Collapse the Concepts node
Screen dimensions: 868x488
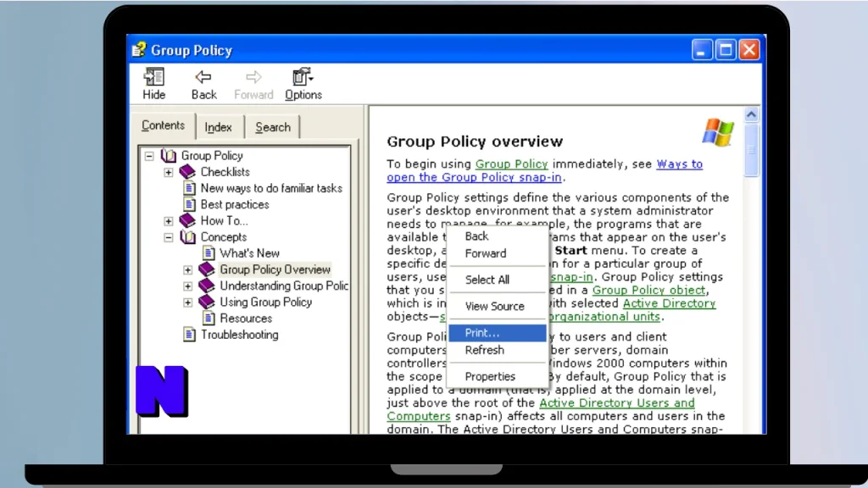tap(169, 237)
